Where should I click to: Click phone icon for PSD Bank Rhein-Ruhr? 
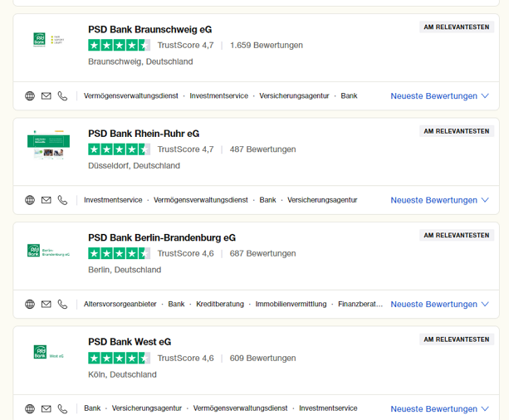(x=62, y=200)
